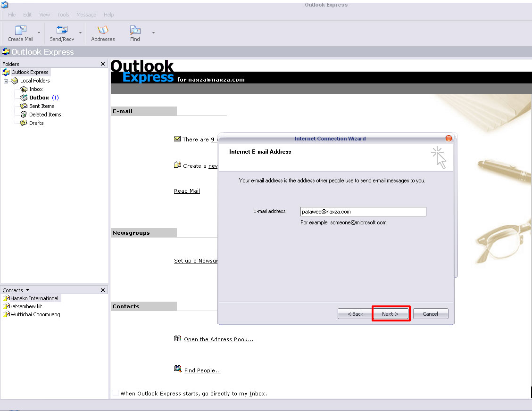
Task: Click the Open the Address Book icon
Action: pyautogui.click(x=177, y=338)
